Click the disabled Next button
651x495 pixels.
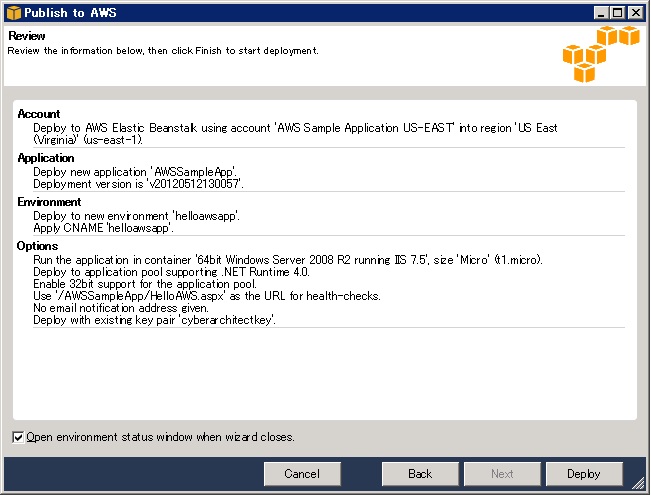click(502, 474)
